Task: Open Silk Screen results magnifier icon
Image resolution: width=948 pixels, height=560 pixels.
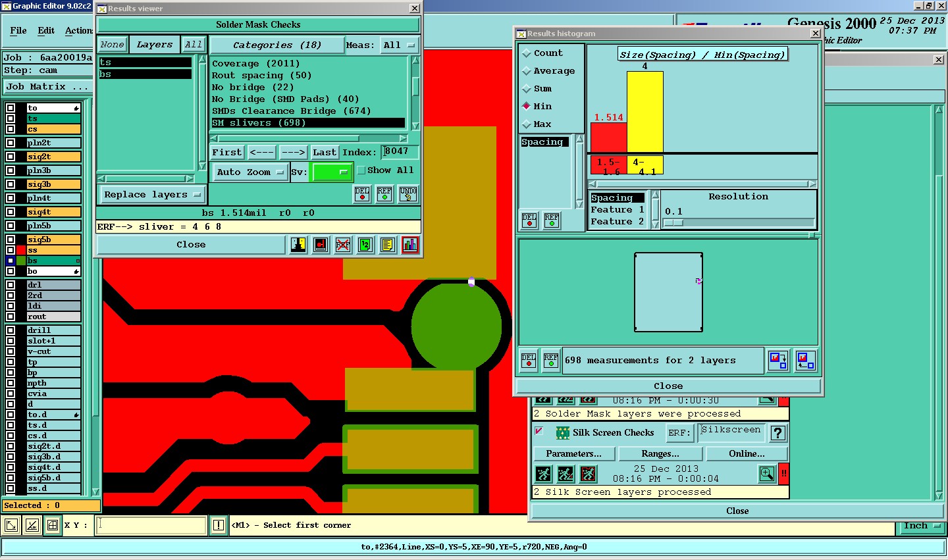Action: click(x=767, y=474)
